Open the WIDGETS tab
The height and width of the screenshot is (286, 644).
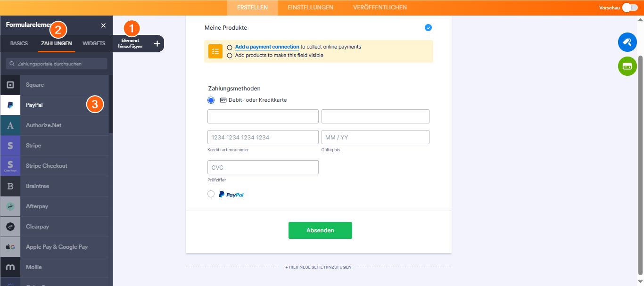coord(94,43)
